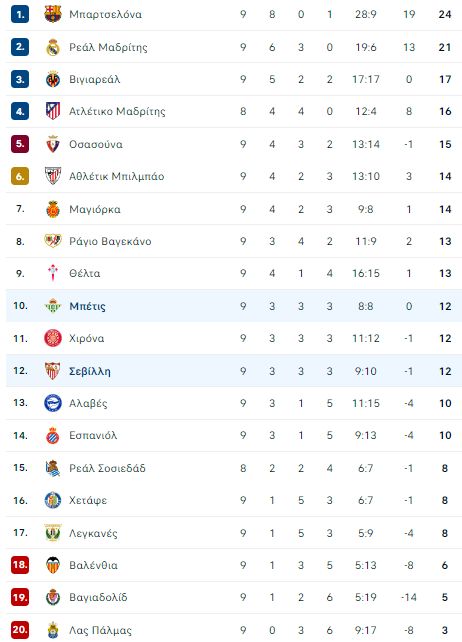Open the Ράγιο Βαγεκάνο team link

coord(110,241)
